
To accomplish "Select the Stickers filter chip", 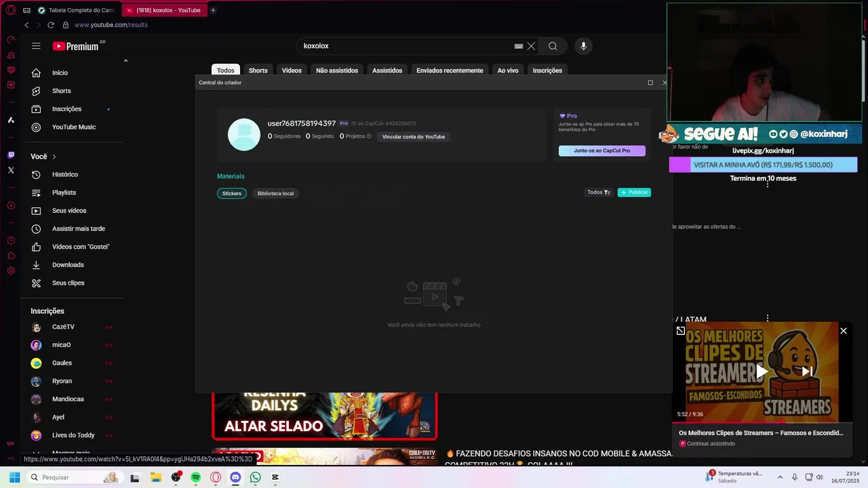I will [x=232, y=193].
